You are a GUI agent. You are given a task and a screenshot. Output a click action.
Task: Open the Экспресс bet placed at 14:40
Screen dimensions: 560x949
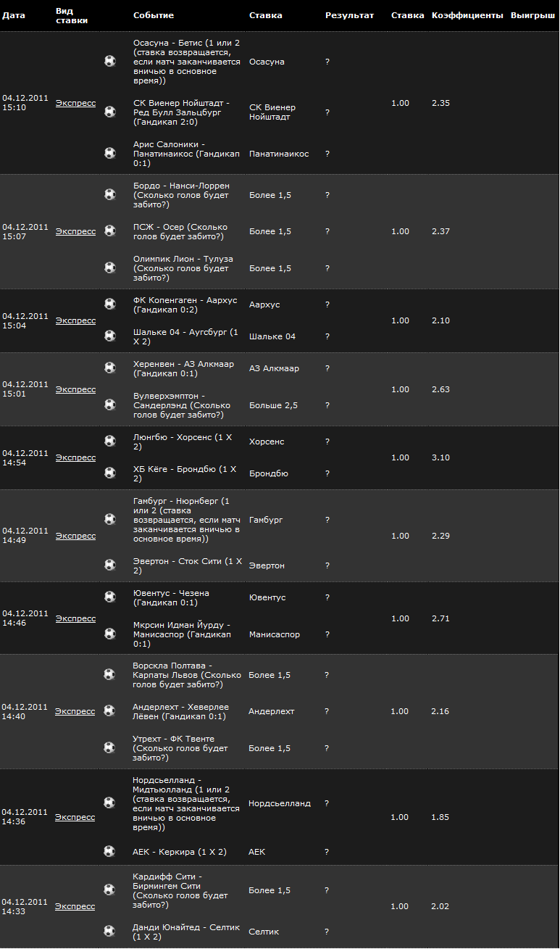click(75, 711)
